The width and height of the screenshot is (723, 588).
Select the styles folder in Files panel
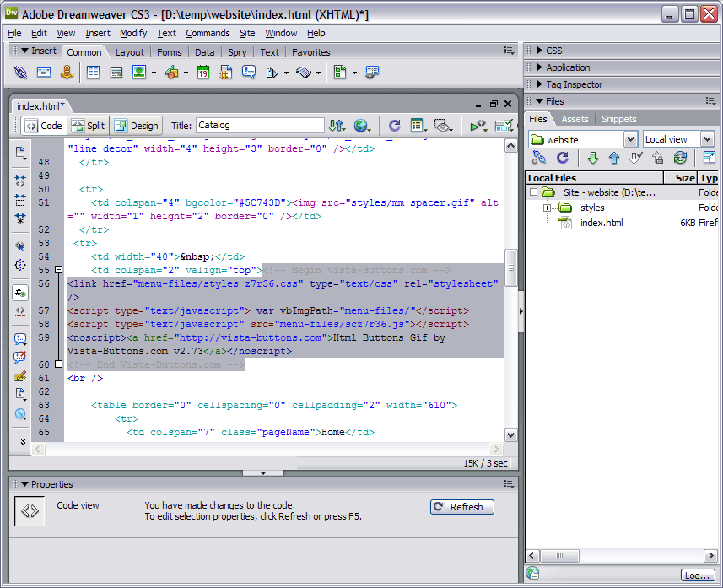(x=592, y=208)
